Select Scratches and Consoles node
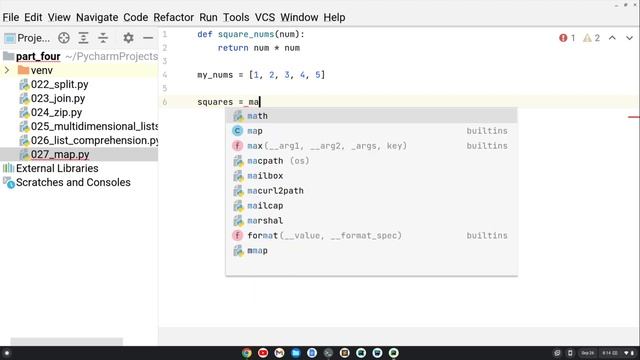 [x=73, y=182]
